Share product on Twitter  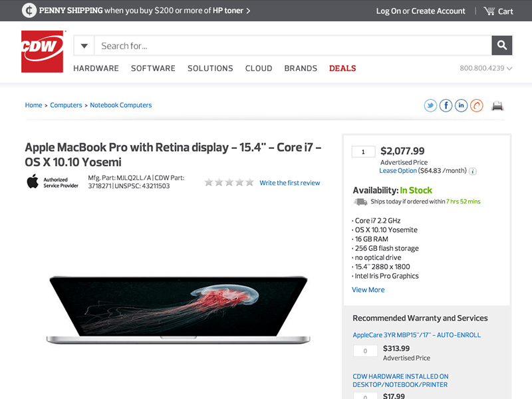point(430,106)
